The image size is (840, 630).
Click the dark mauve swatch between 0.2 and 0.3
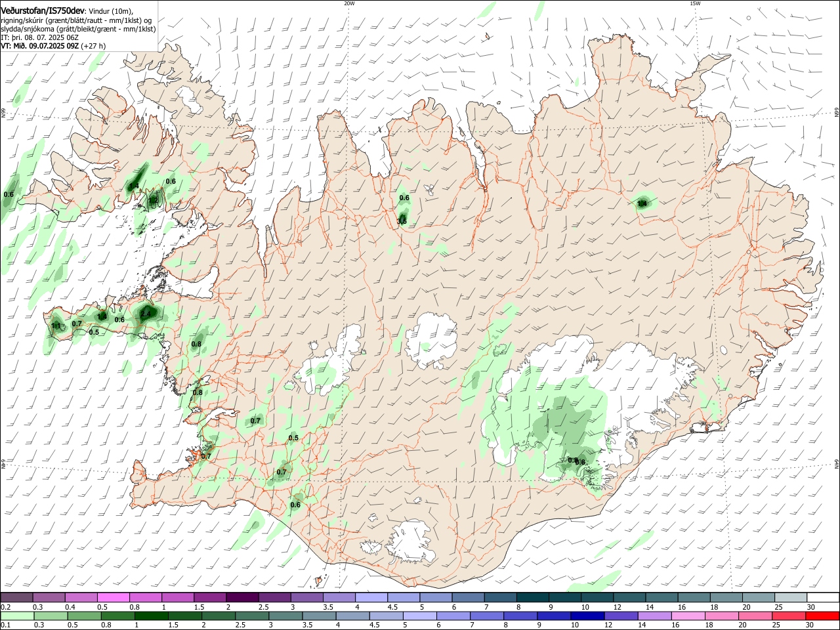17,597
